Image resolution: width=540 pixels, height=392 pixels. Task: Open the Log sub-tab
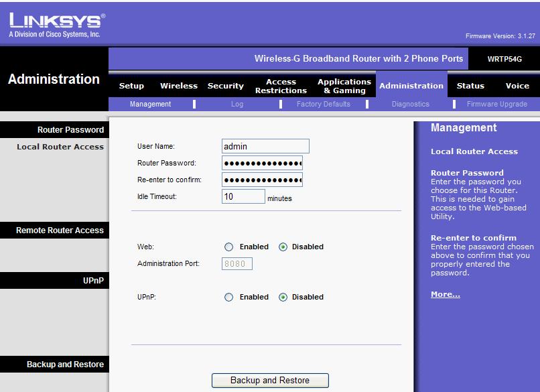[x=237, y=104]
